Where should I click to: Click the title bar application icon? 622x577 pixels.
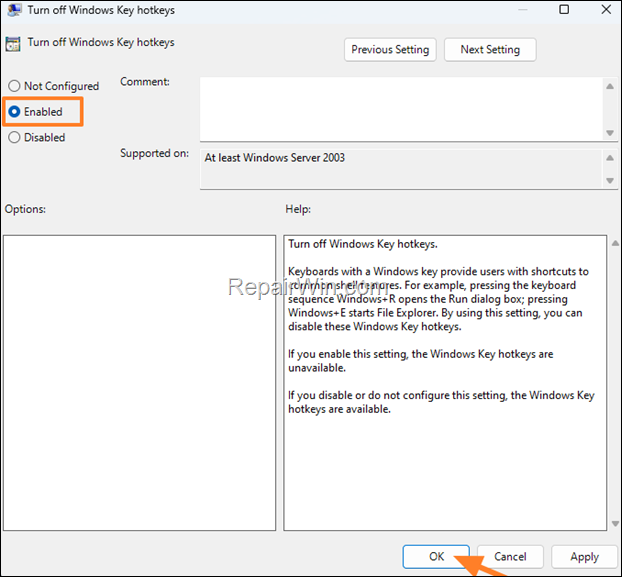point(14,10)
